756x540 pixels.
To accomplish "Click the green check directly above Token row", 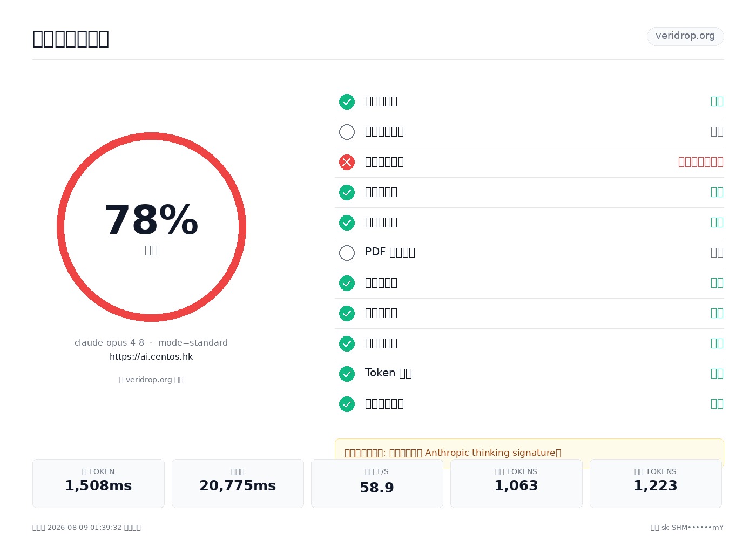I will tap(347, 343).
